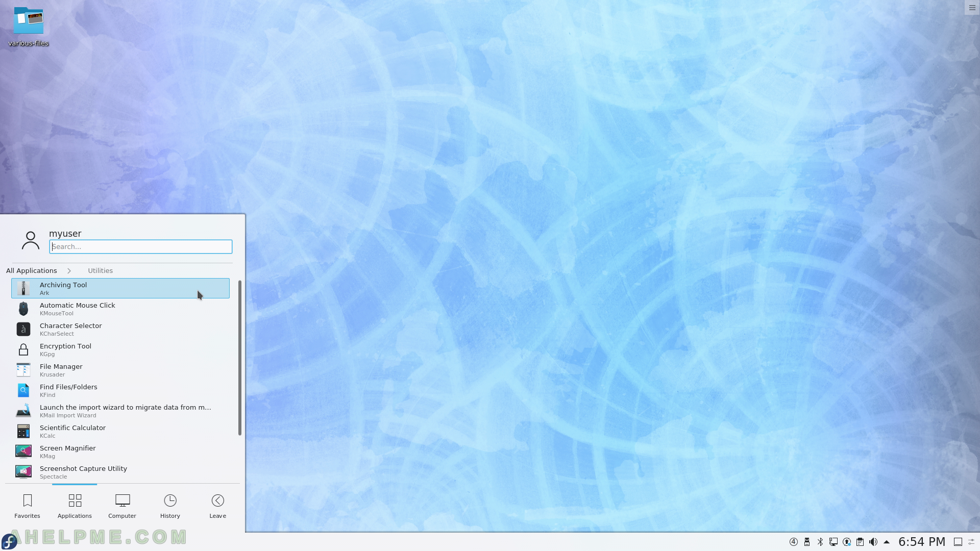Launch 'Archiving Tool' entry
980x551 pixels.
click(x=120, y=288)
